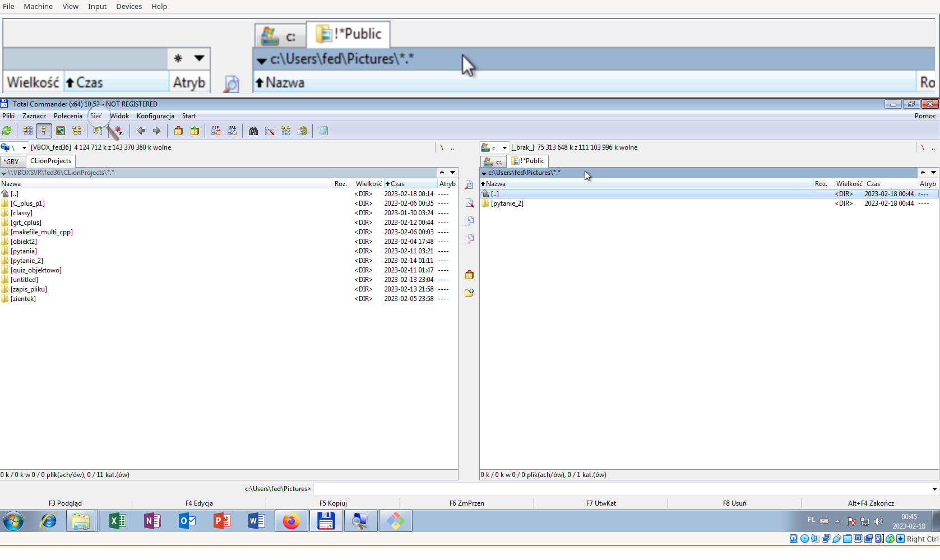Select the [makefile_multi_cpp] folder
This screenshot has height=560, width=940.
tap(41, 232)
